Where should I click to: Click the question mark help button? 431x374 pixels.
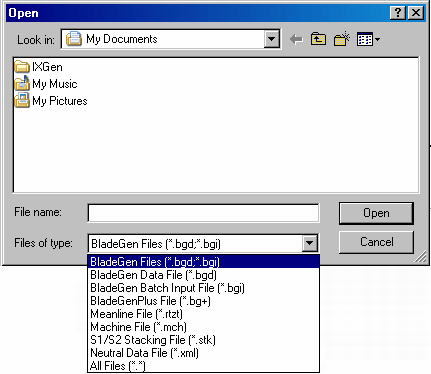(x=398, y=13)
